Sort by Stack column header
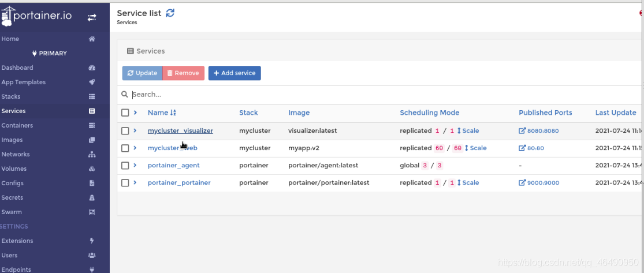This screenshot has width=644, height=273. tap(248, 113)
